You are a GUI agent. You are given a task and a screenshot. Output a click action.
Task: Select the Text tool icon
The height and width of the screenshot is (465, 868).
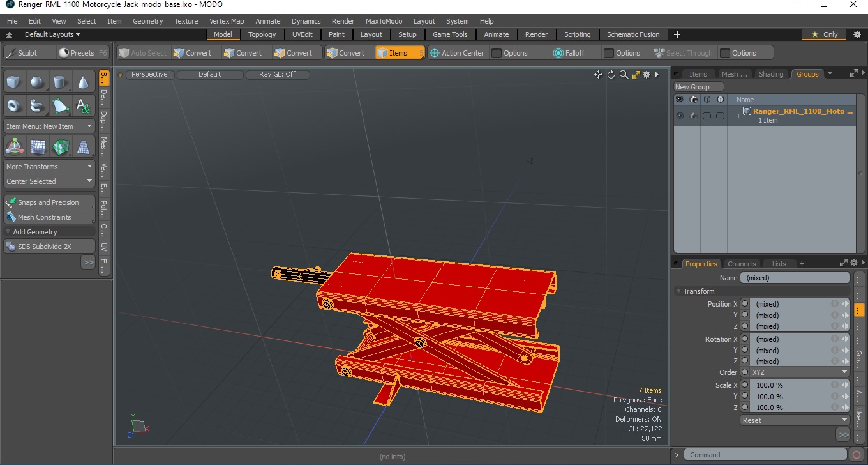83,105
